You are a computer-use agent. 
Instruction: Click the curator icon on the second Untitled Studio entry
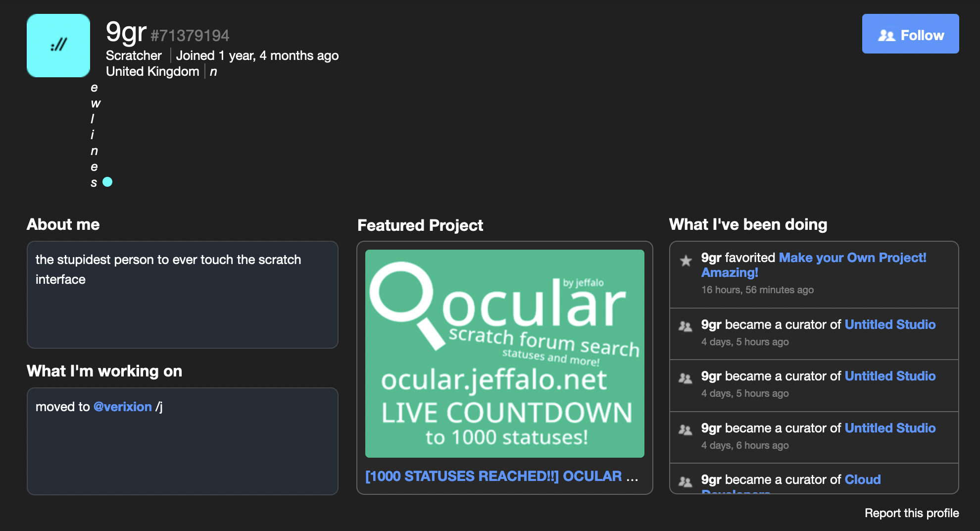pos(686,377)
